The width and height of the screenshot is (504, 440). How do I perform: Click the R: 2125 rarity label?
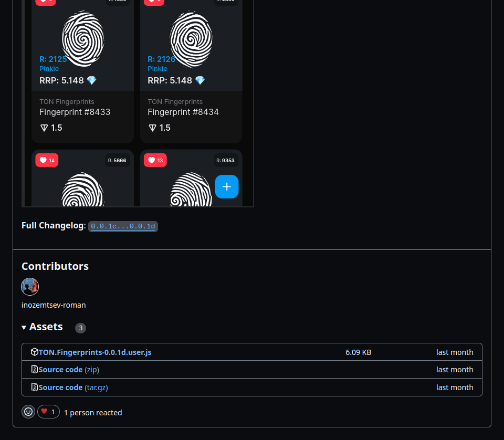click(x=53, y=59)
